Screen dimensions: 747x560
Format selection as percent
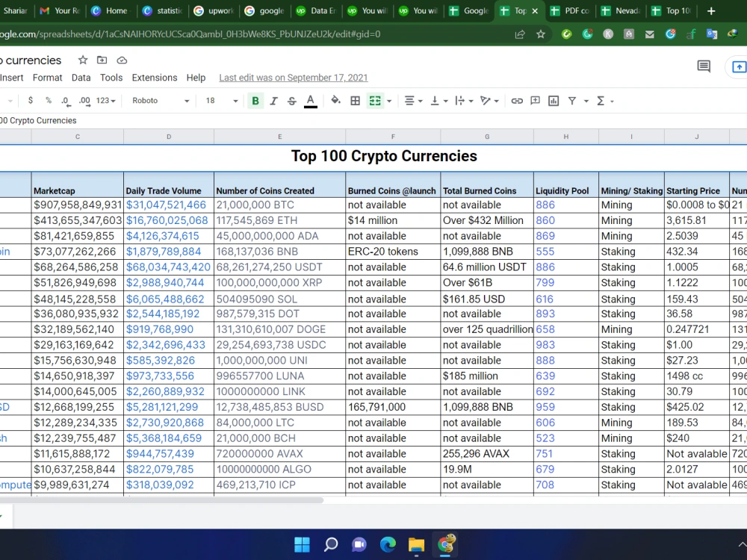pos(48,101)
